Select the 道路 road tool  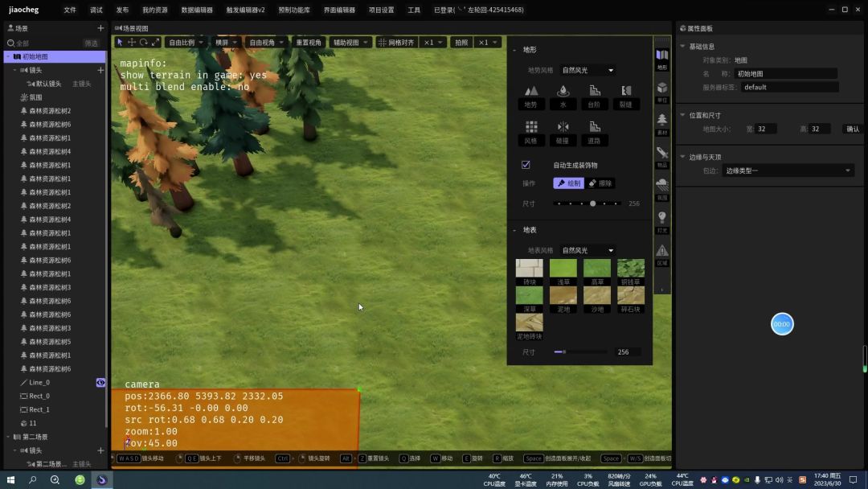coord(594,133)
